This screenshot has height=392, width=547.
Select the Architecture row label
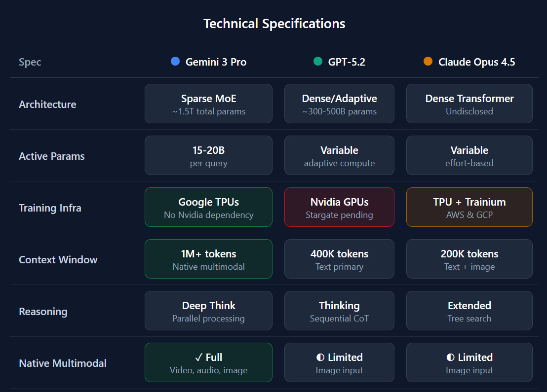click(x=47, y=104)
